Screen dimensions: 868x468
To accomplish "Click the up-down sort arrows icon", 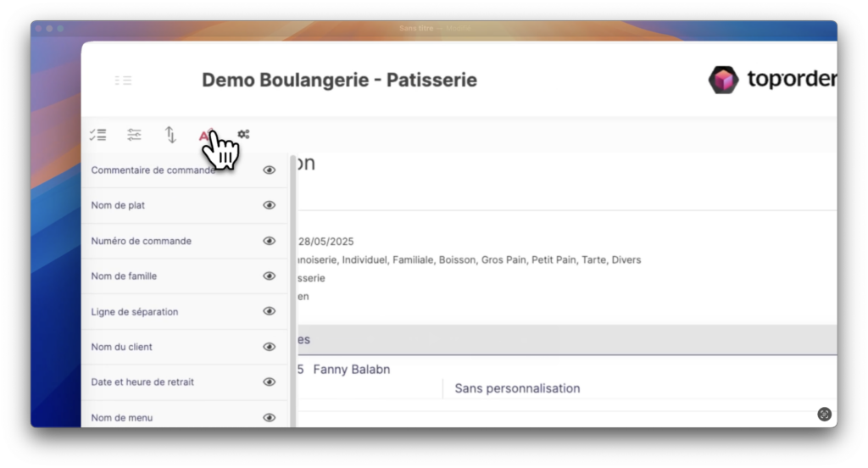I will (x=170, y=135).
